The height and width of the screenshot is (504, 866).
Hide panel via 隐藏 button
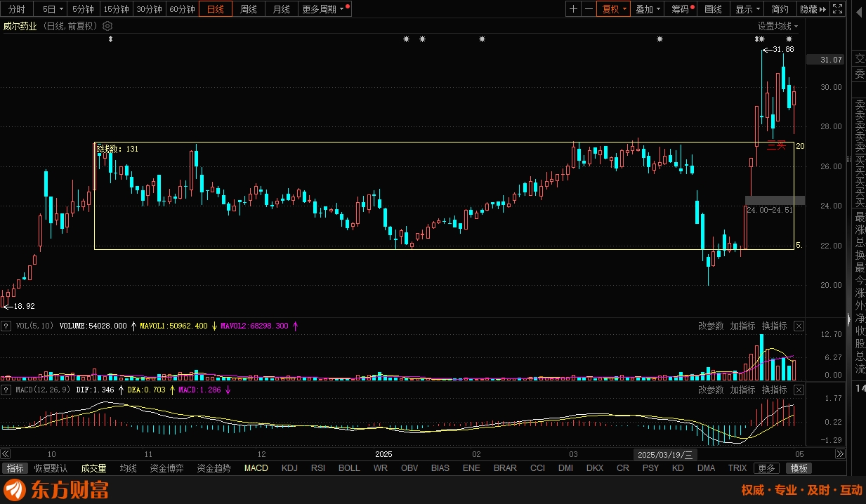pos(813,9)
